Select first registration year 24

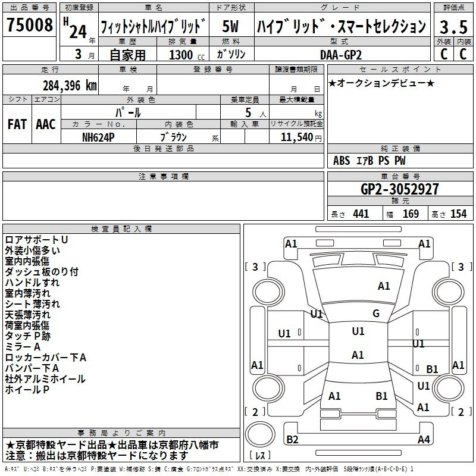click(x=78, y=32)
